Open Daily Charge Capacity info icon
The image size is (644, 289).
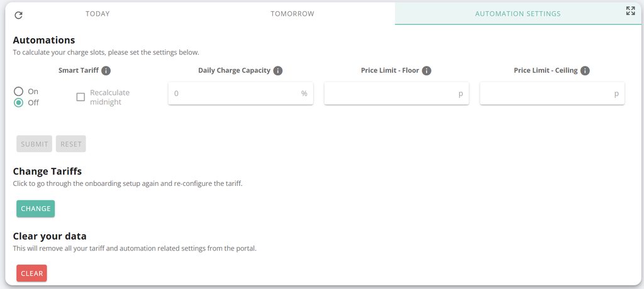coord(278,71)
